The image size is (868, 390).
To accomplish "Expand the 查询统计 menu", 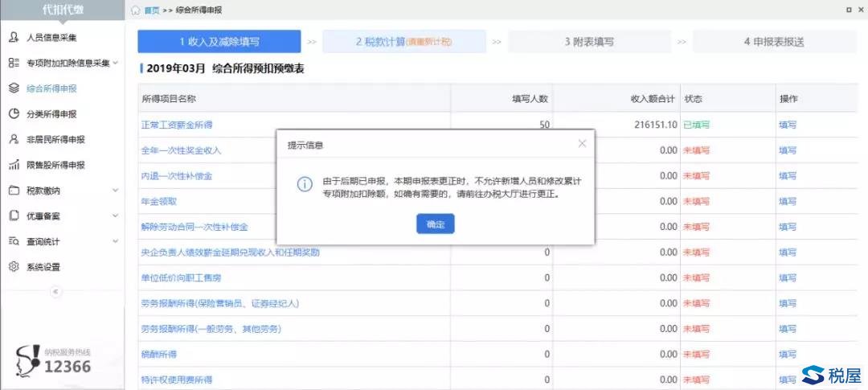I will click(115, 241).
